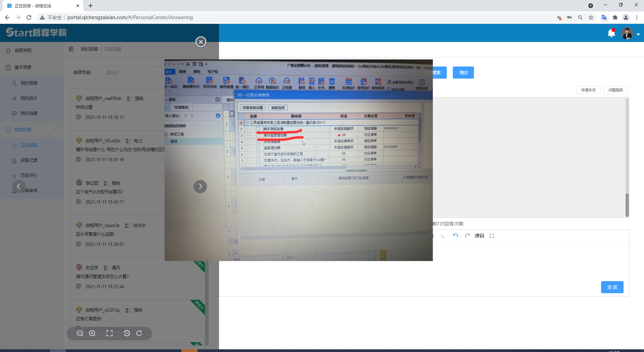Click the 不安全 site info warning

coord(51,17)
